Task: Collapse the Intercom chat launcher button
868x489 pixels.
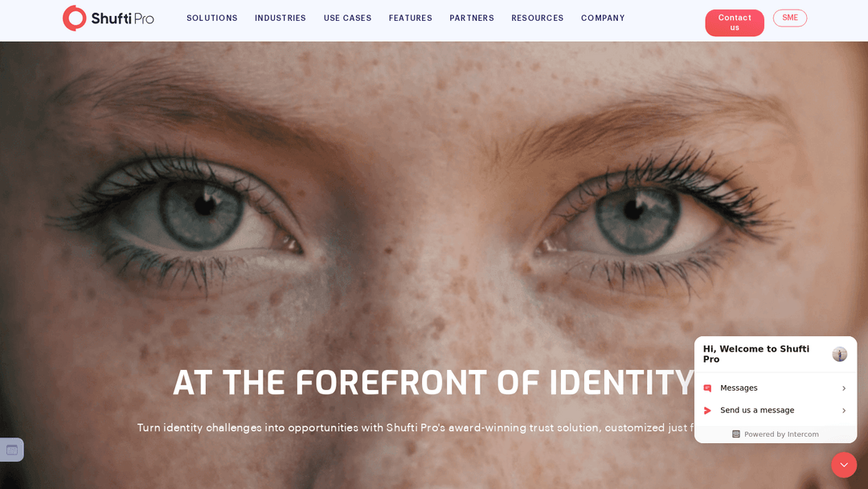Action: click(x=844, y=465)
